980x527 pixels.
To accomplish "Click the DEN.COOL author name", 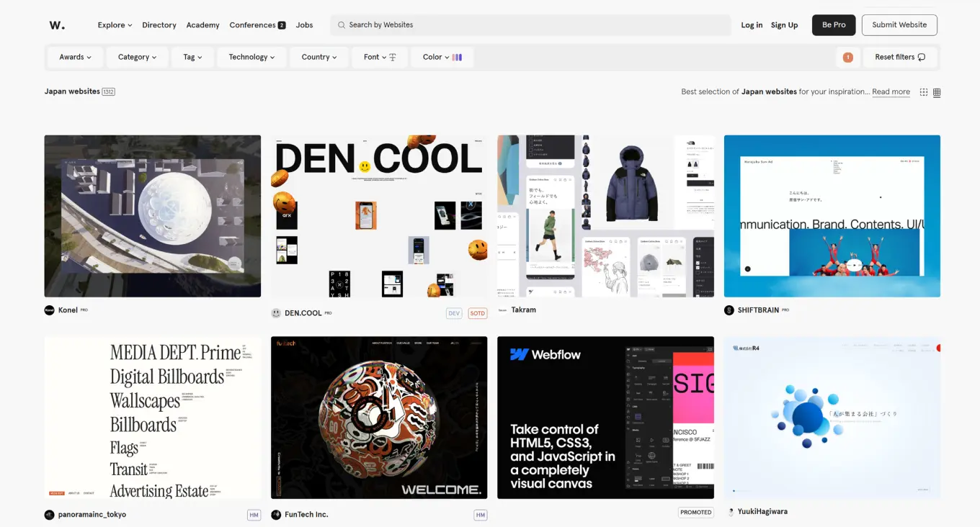I will (x=303, y=313).
